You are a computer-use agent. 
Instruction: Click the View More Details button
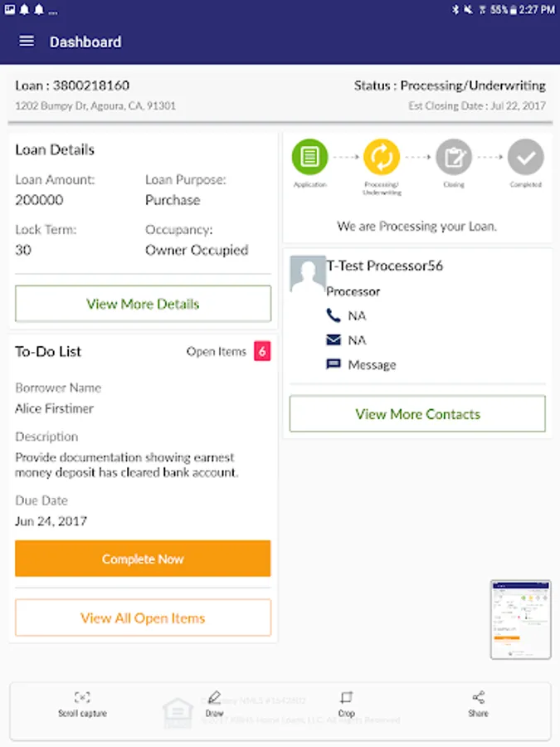(x=143, y=304)
